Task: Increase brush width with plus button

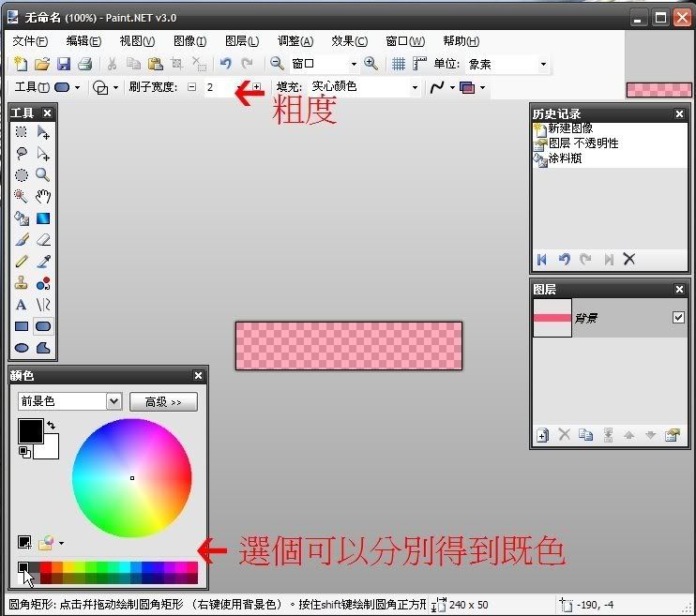Action: 257,87
